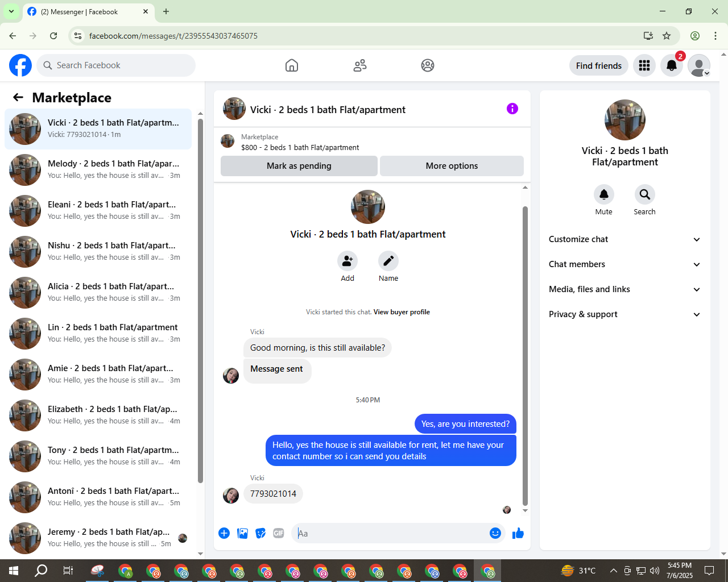This screenshot has height=582, width=728.
Task: Open Vicki conversation in chat list
Action: pos(98,129)
